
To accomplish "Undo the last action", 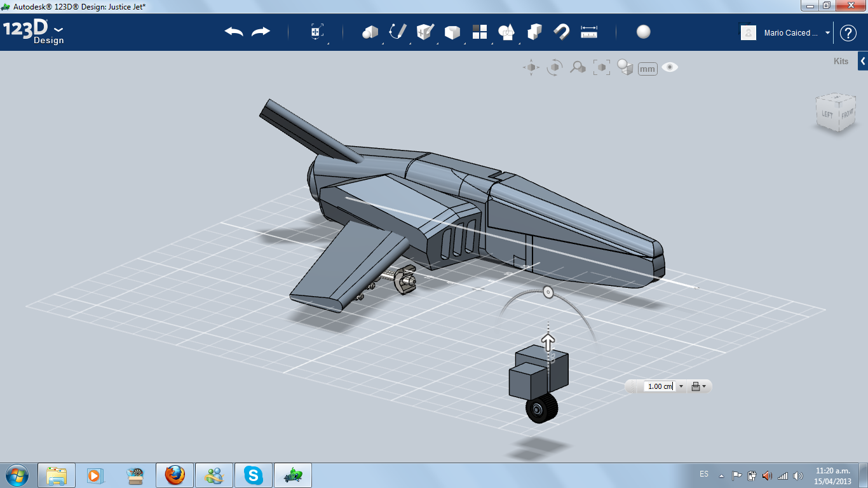I will (x=234, y=32).
